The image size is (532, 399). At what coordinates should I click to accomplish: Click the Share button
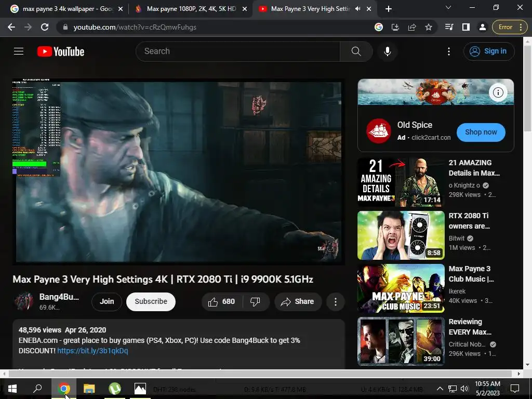coord(298,302)
